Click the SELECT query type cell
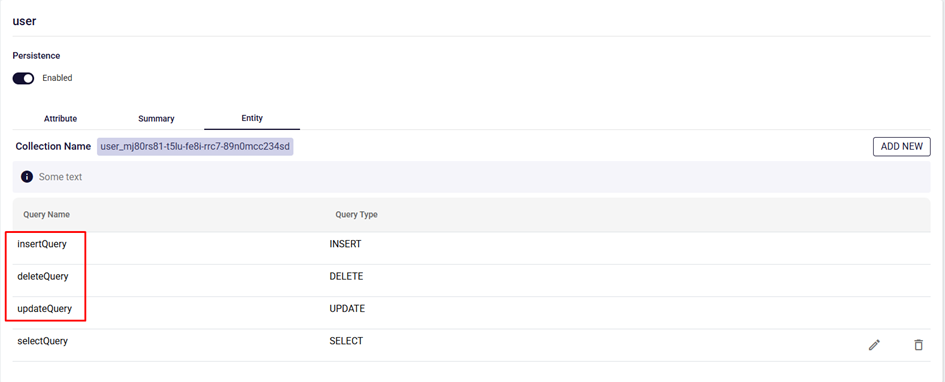Viewport: 945px width, 382px height. [346, 341]
